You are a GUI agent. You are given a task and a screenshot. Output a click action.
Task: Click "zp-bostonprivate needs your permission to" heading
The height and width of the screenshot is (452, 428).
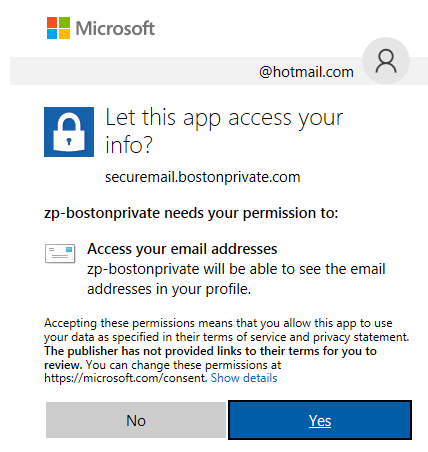(x=191, y=213)
